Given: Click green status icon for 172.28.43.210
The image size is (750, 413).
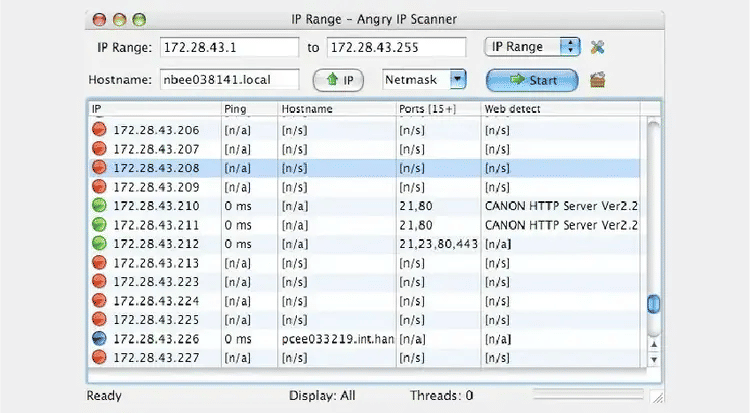Looking at the screenshot, I should pyautogui.click(x=99, y=206).
